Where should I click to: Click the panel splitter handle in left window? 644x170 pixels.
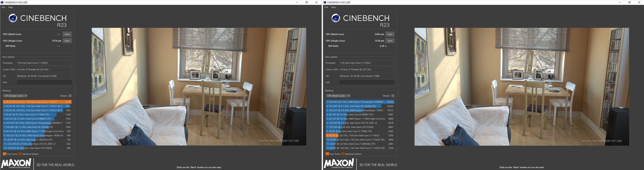(x=76, y=90)
